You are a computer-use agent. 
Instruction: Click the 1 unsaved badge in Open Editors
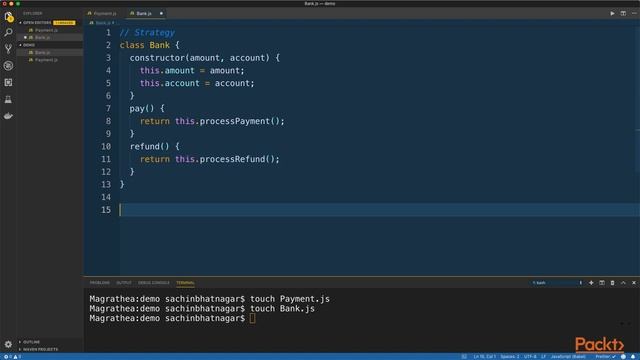click(64, 22)
